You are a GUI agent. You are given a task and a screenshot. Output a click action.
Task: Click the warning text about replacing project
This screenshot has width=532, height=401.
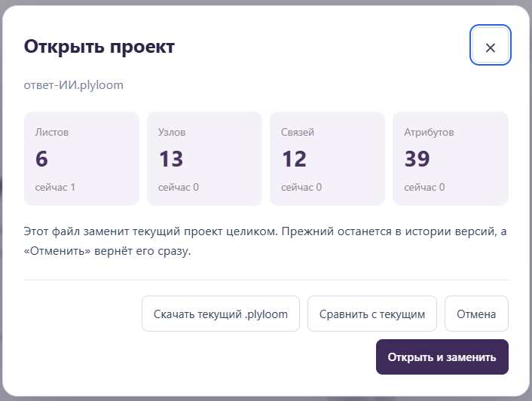pyautogui.click(x=265, y=241)
